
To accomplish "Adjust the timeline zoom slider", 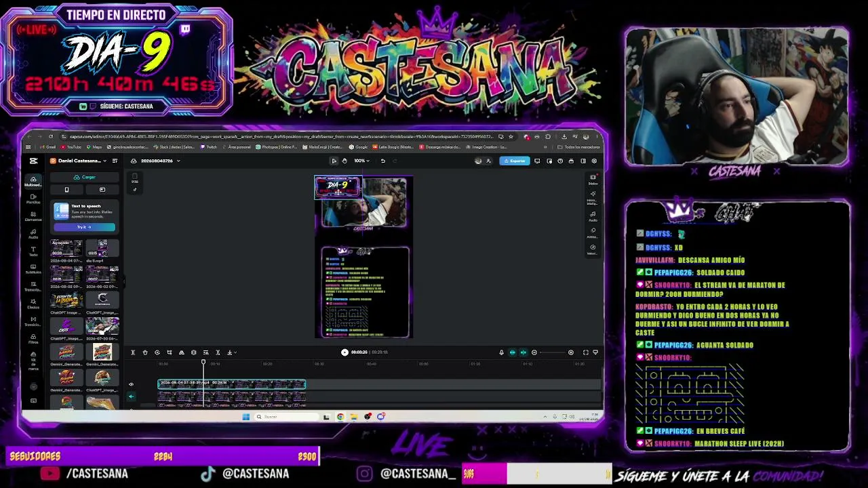I will click(553, 352).
